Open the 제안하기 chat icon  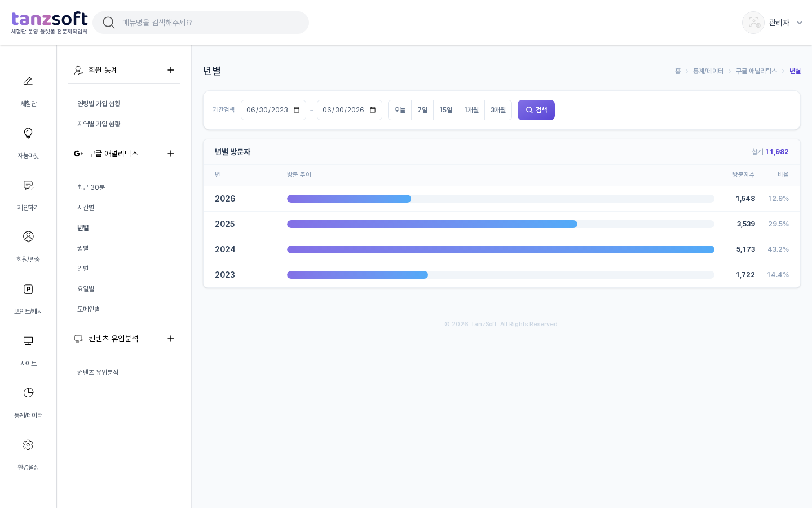[x=28, y=185]
